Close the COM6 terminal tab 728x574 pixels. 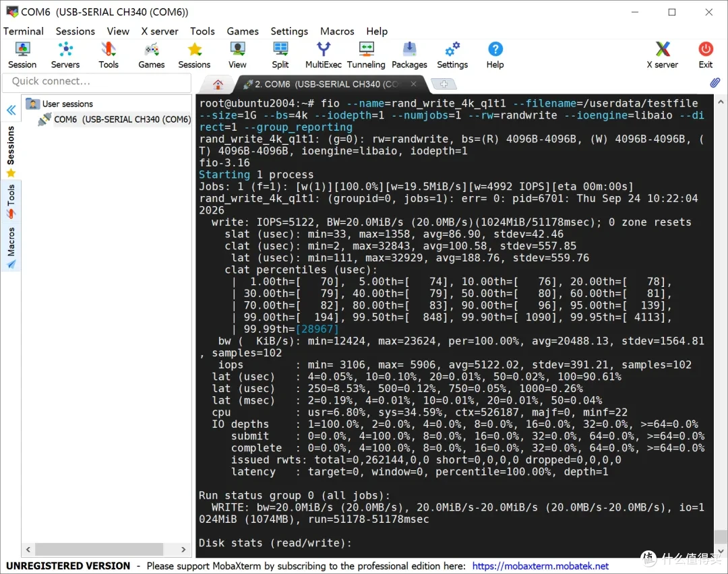coord(413,84)
